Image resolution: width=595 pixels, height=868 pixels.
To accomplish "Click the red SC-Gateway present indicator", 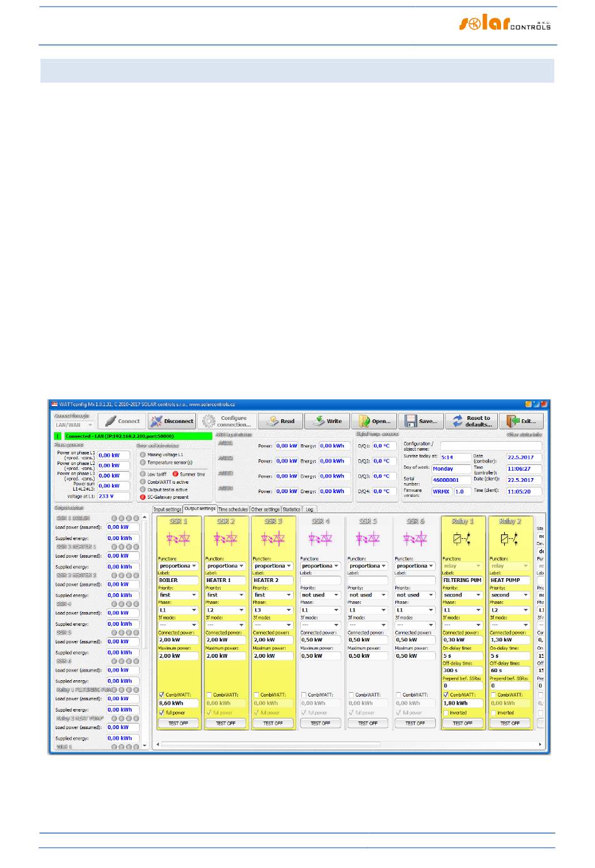I will [143, 497].
